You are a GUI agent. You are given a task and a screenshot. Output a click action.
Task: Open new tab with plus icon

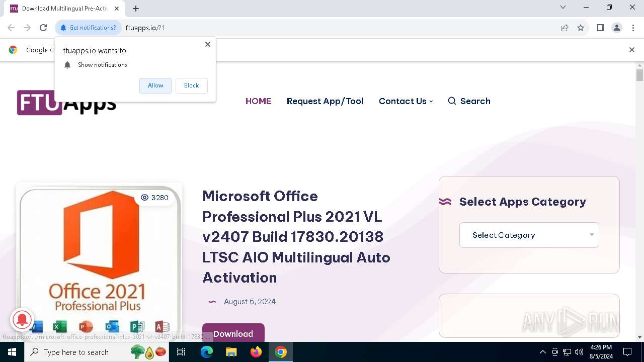click(136, 9)
